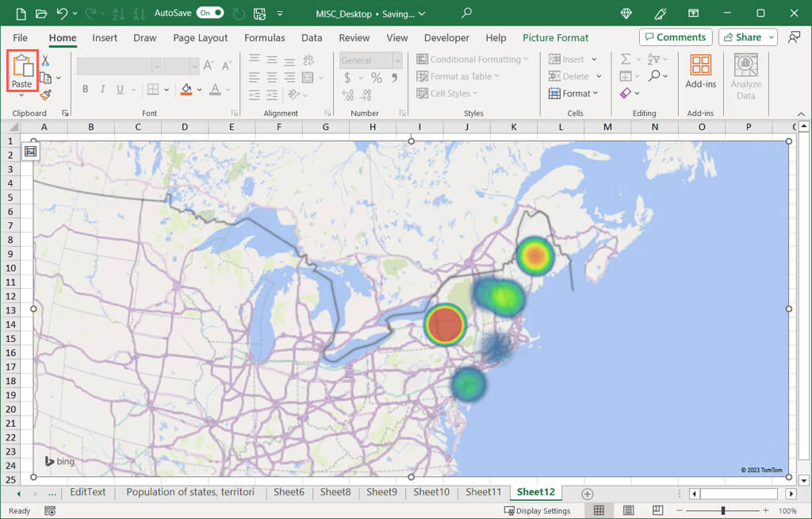Toggle the AutoSave switch off
This screenshot has height=519, width=812.
point(210,13)
